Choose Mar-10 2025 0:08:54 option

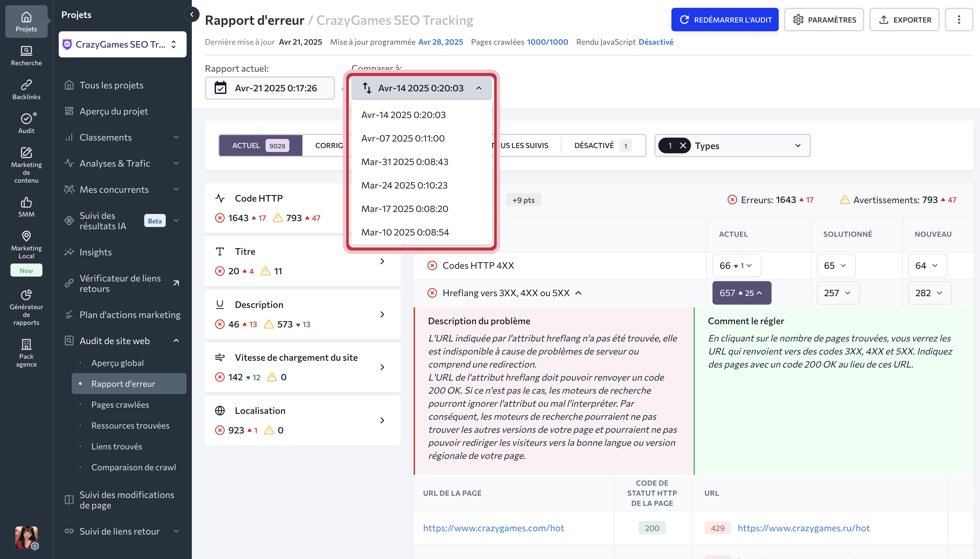tap(421, 232)
